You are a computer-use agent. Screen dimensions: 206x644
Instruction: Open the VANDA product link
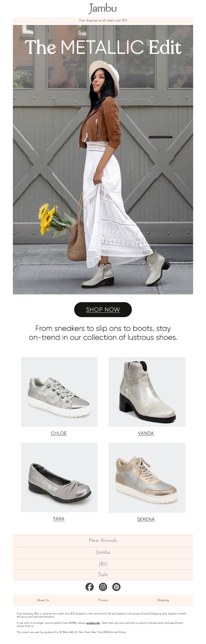pyautogui.click(x=146, y=433)
